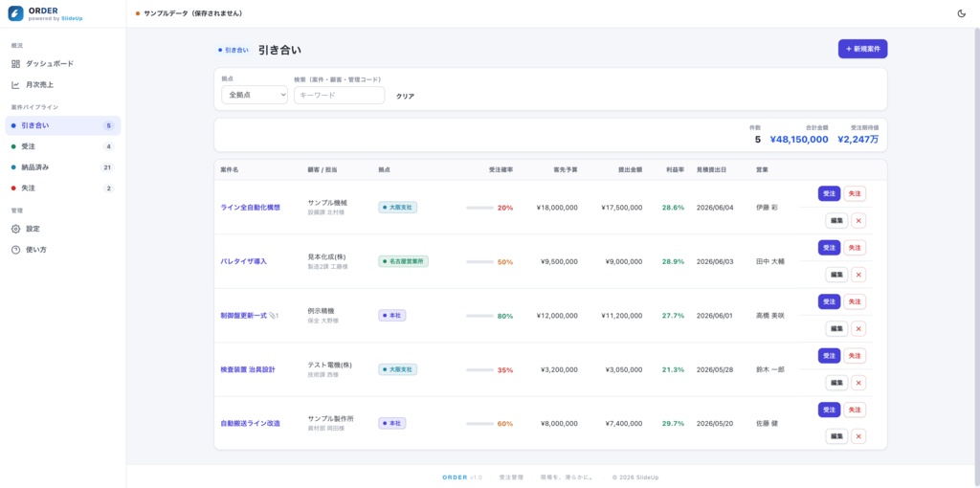Delete ライン全自動化構想 with the X icon
The width and height of the screenshot is (980, 488).
point(858,221)
